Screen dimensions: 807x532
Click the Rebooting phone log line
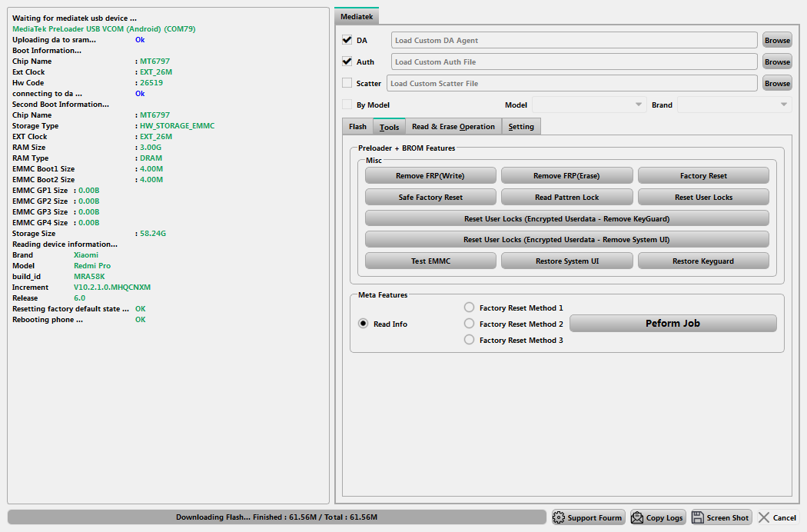click(x=78, y=320)
